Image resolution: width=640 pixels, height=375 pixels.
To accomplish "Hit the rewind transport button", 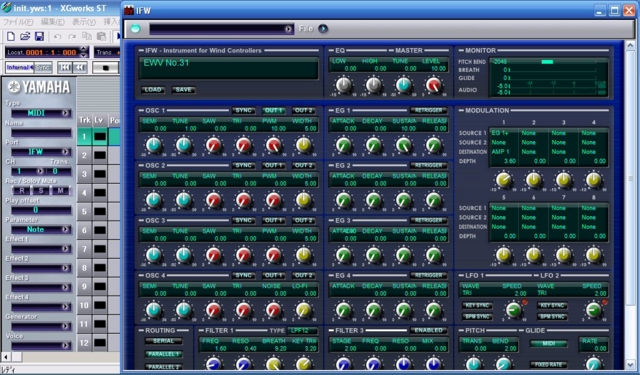I will coord(80,67).
